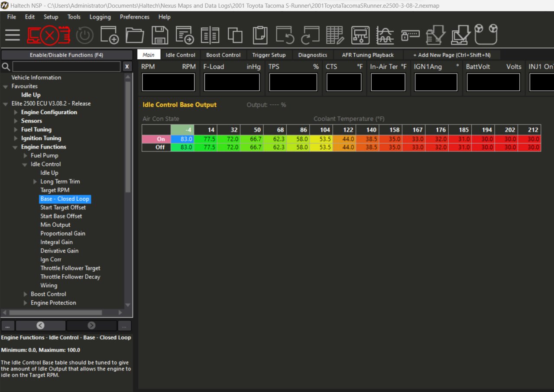Redo the last change
The image size is (554, 392).
coord(310,35)
